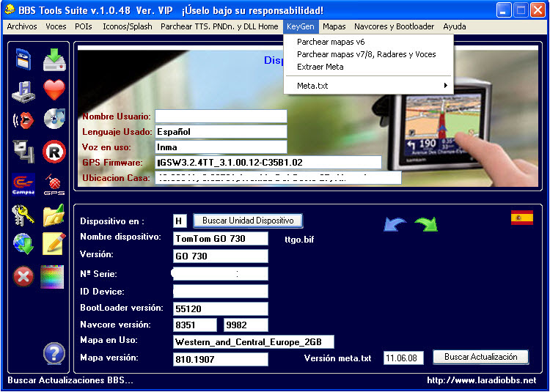This screenshot has width=550, height=392.
Task: Select Parchear mapas v7/8, Radares y Voces
Action: 368,54
